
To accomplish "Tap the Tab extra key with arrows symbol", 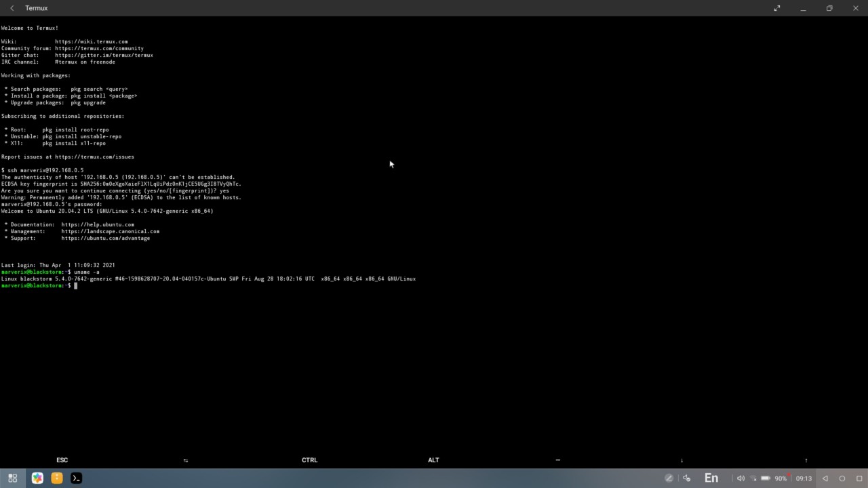I will 186,460.
